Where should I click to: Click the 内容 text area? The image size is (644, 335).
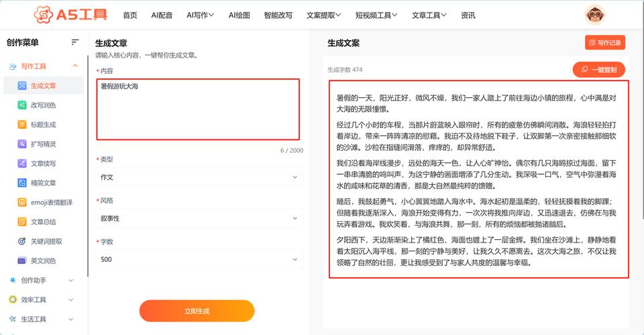198,109
